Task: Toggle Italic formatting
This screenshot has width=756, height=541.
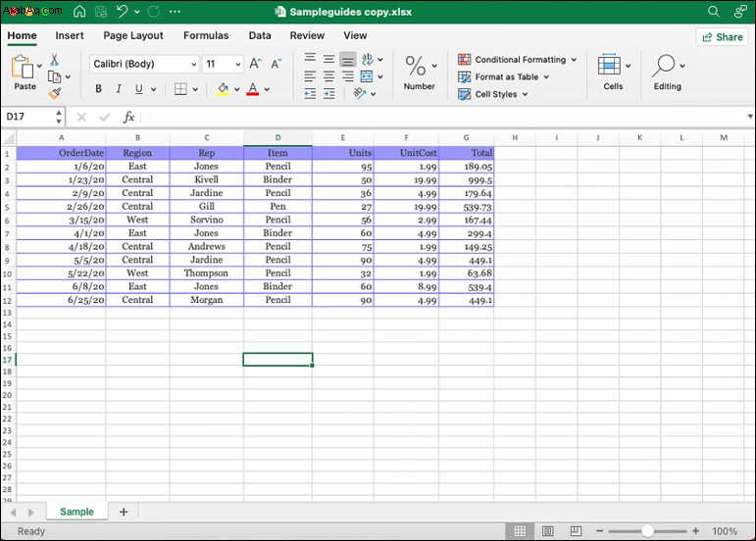Action: 119,88
